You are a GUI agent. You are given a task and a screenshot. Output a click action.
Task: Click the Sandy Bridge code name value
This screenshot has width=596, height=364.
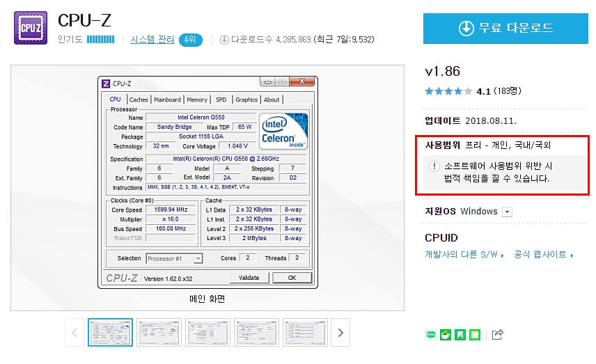coord(175,127)
